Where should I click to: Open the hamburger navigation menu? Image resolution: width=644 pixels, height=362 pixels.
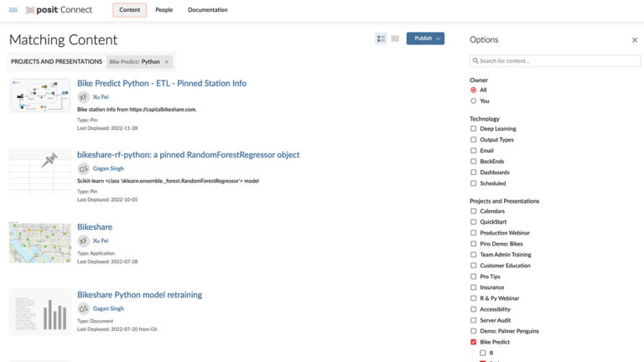(13, 10)
